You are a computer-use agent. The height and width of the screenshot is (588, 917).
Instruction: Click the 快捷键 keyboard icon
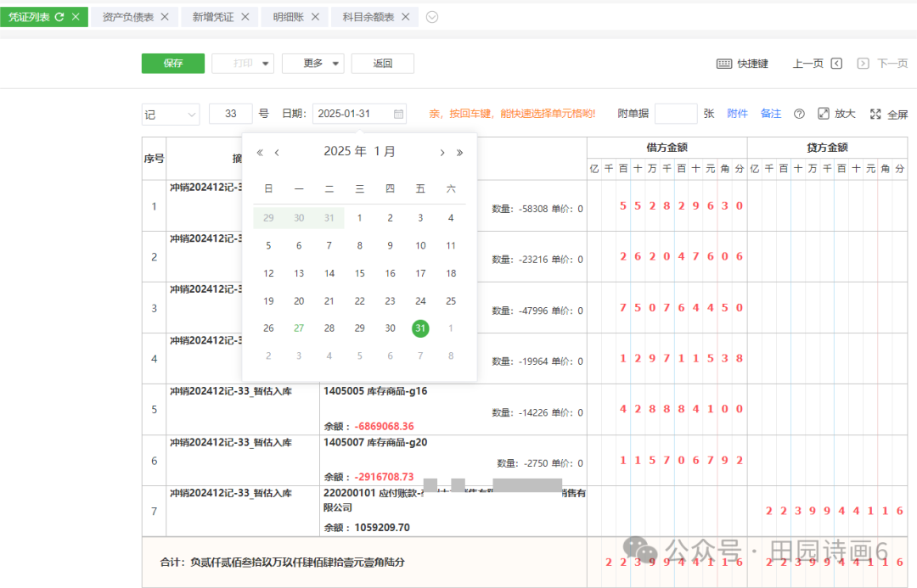(724, 64)
